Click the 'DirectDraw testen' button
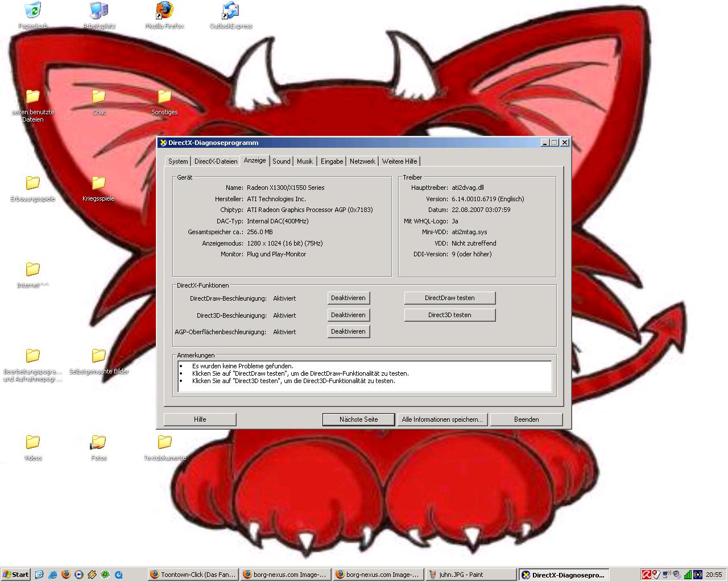This screenshot has height=582, width=728. [449, 298]
